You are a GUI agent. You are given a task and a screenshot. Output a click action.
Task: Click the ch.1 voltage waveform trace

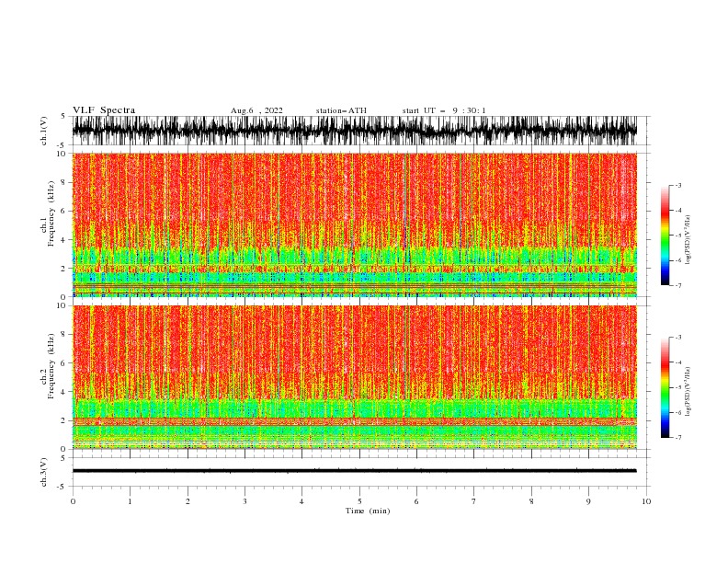(x=354, y=131)
